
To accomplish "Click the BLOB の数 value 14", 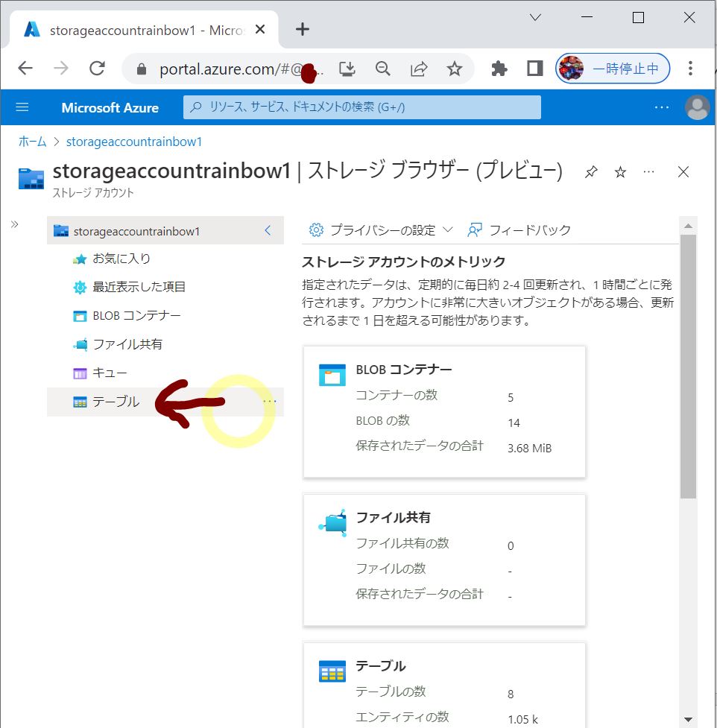I will (514, 423).
